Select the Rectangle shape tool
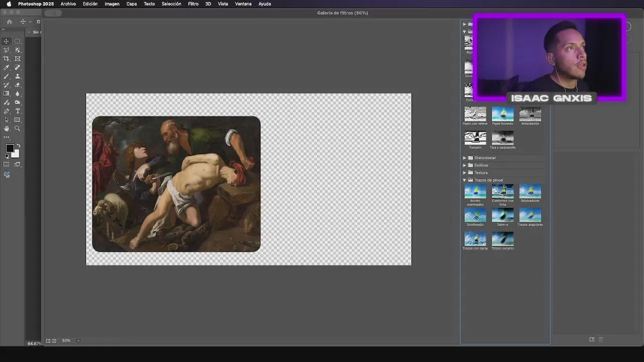644x362 pixels. [18, 120]
